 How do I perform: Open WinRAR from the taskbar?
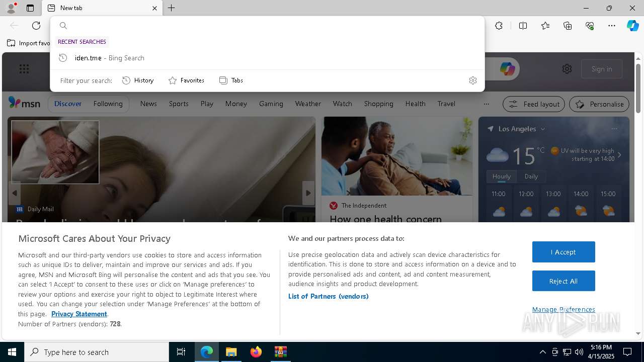pyautogui.click(x=280, y=352)
